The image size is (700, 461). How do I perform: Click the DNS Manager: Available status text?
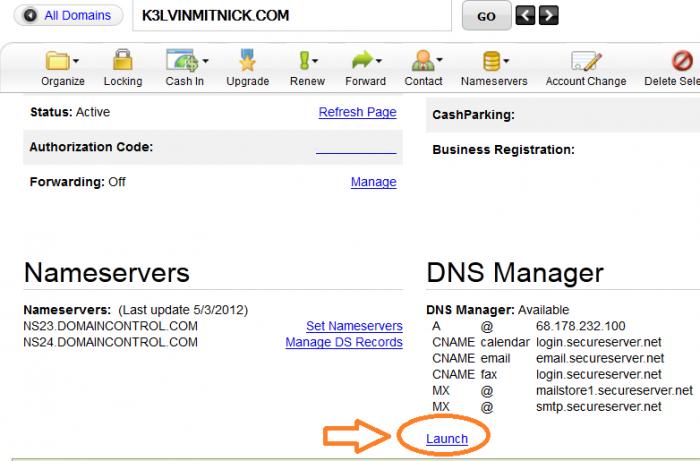(x=498, y=310)
